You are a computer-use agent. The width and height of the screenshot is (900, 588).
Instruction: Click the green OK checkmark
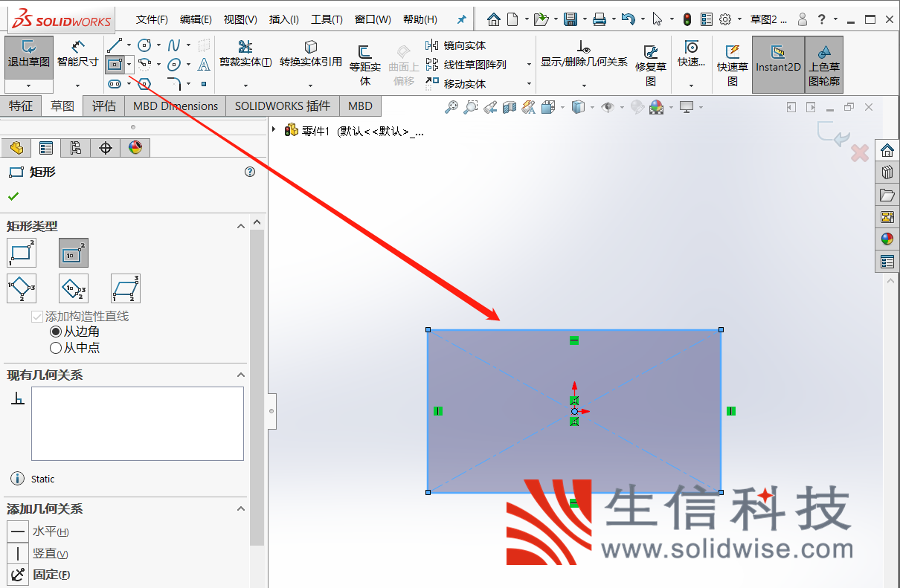click(13, 196)
